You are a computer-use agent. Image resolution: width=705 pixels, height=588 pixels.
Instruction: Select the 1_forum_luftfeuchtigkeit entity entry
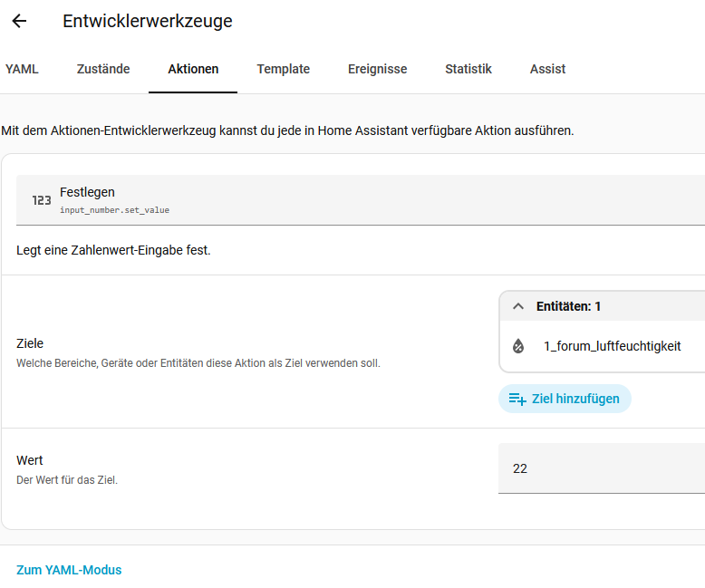602,346
